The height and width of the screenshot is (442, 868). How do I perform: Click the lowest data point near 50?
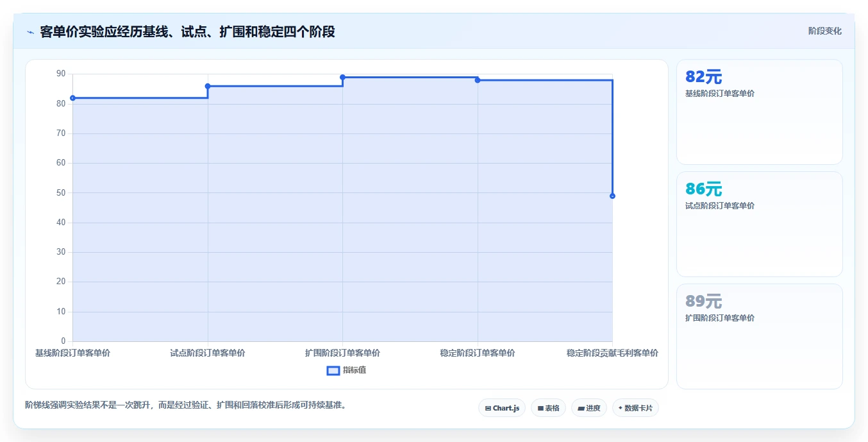click(x=612, y=196)
